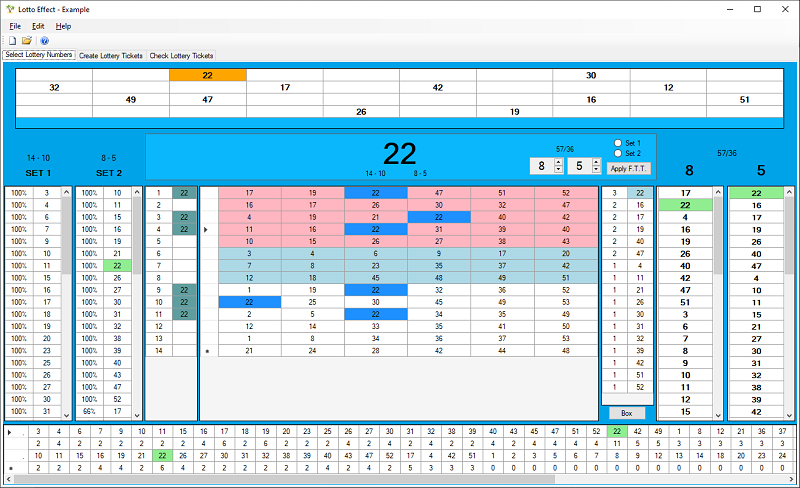800x488 pixels.
Task: Click the current row arrow marker in draws grid
Action: point(206,230)
